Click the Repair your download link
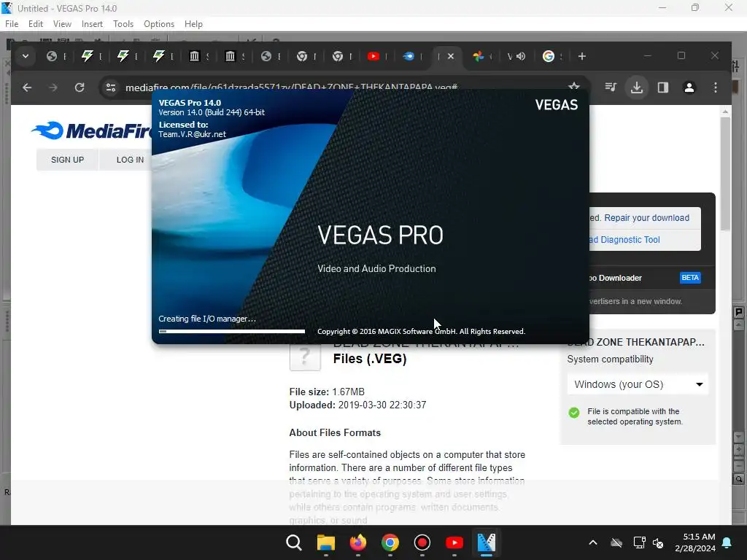The width and height of the screenshot is (747, 560). point(646,217)
